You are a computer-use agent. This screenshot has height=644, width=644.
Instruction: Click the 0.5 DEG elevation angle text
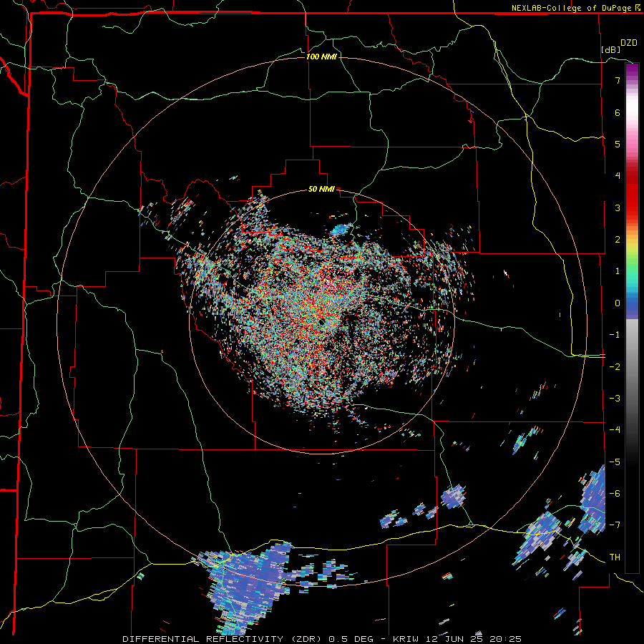[x=351, y=639]
